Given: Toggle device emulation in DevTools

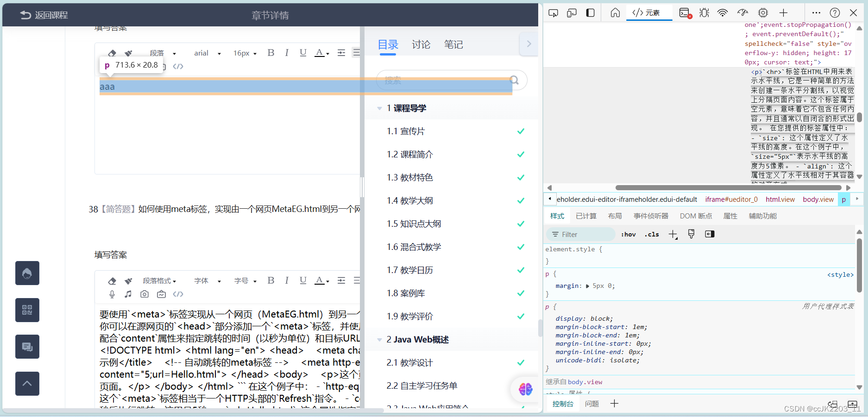Looking at the screenshot, I should 572,13.
